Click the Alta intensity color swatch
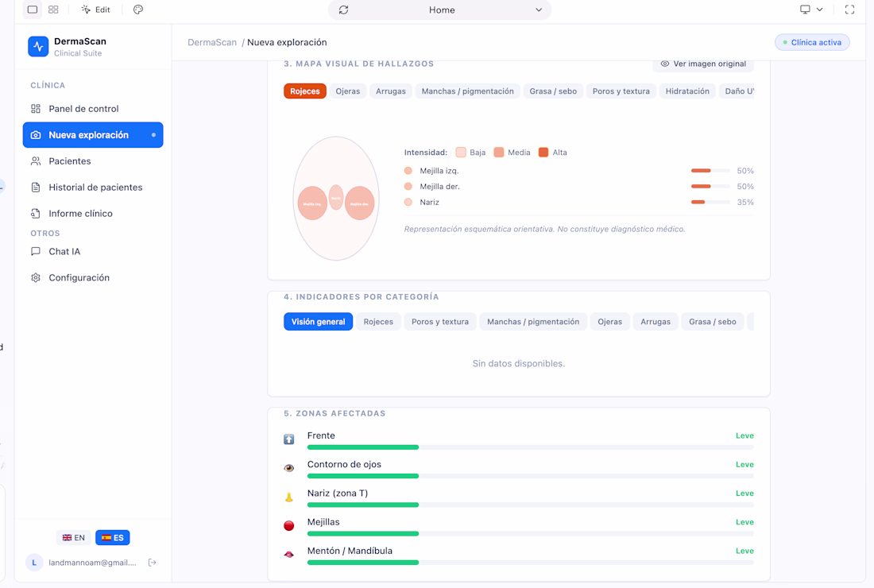874x588 pixels. 543,153
